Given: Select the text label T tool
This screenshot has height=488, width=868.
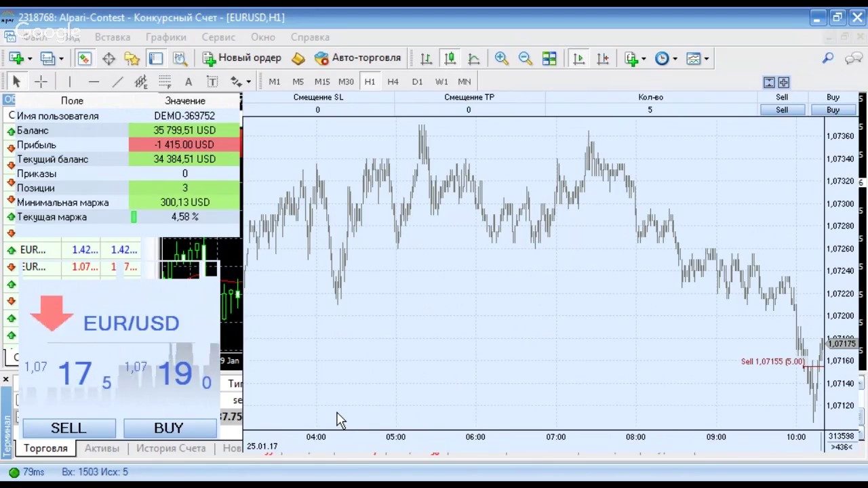Looking at the screenshot, I should pos(212,81).
